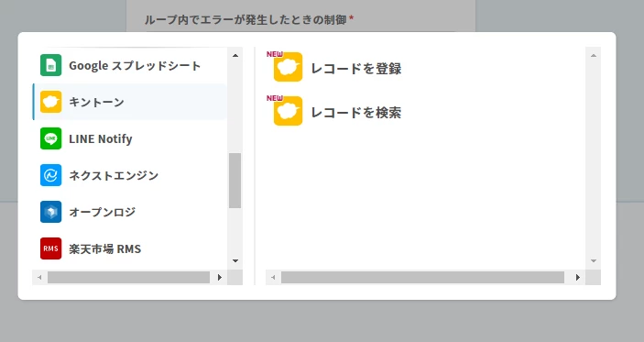This screenshot has height=342, width=644.
Task: Click the ネクストエンジン blue icon
Action: pos(51,175)
